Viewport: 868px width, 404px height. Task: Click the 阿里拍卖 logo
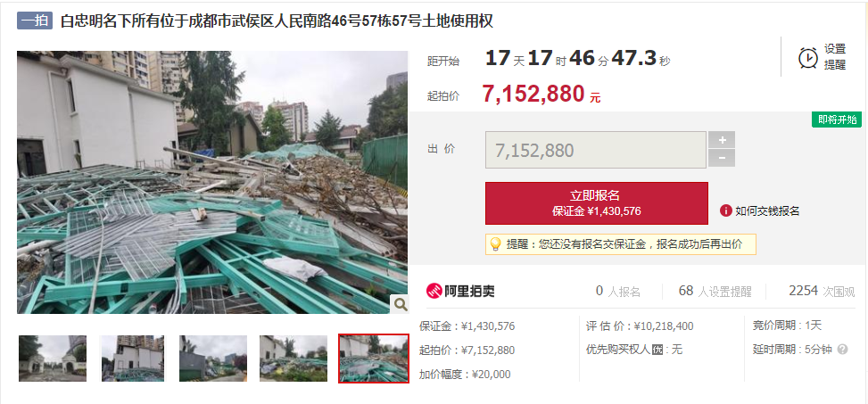click(x=460, y=291)
